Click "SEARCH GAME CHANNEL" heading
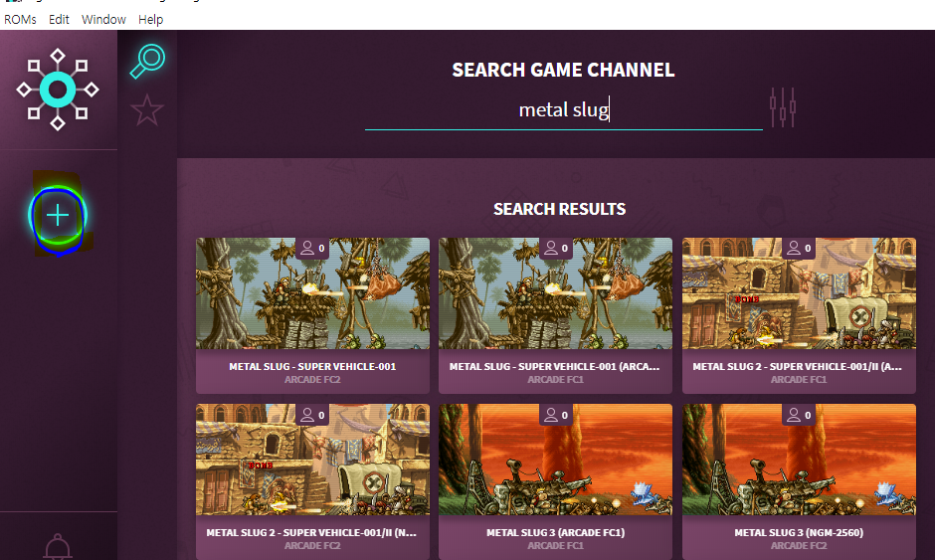 tap(563, 70)
